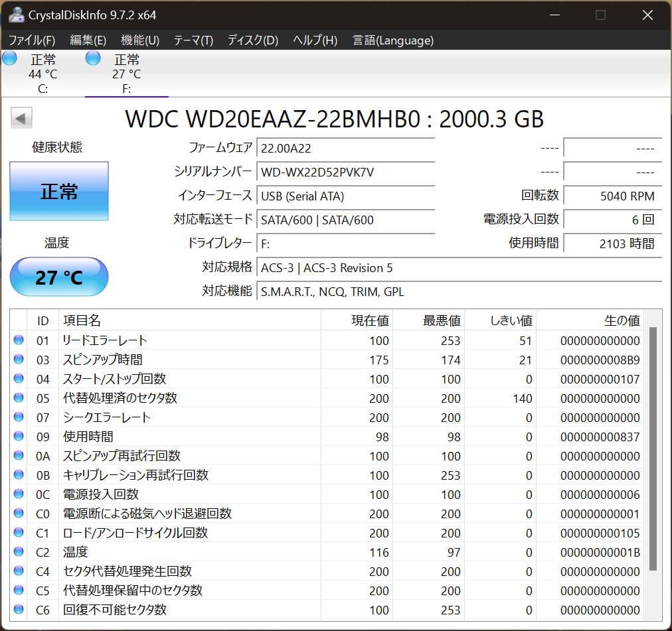Click status orb of row C1 ロード/アンロードサイクル回数
This screenshot has height=631, width=672.
(19, 533)
